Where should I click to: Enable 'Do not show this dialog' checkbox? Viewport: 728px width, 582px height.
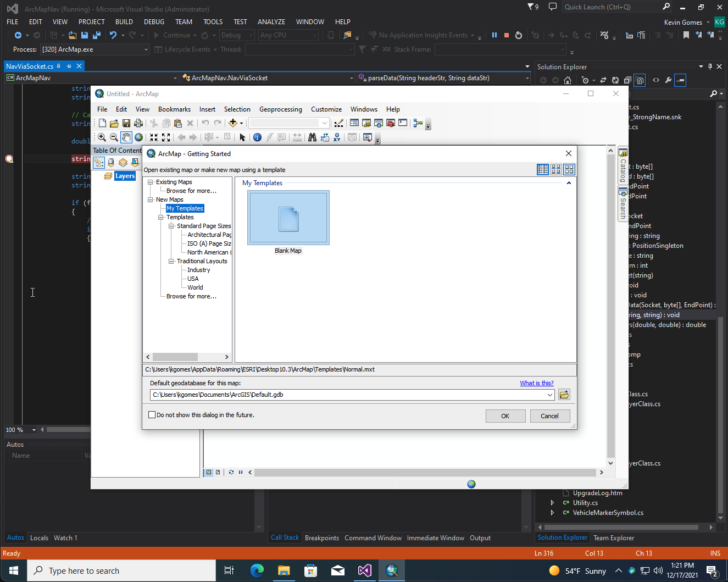[152, 415]
